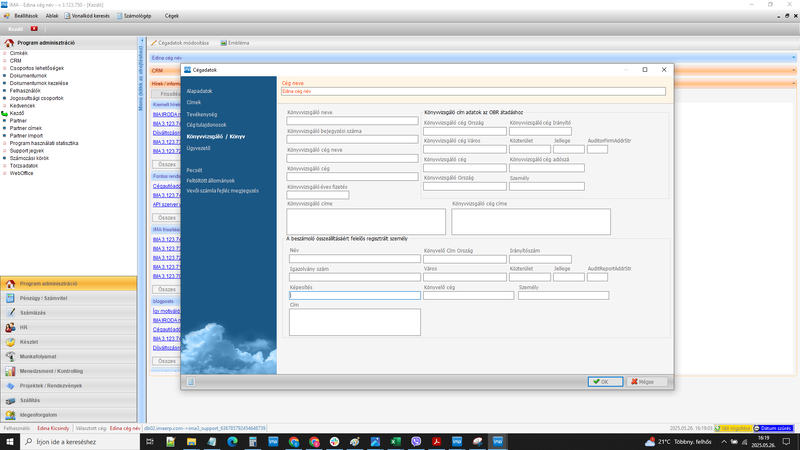Screen dimensions: 800x450
Task: Collapse the left side menu panel arrow
Action: point(142,40)
